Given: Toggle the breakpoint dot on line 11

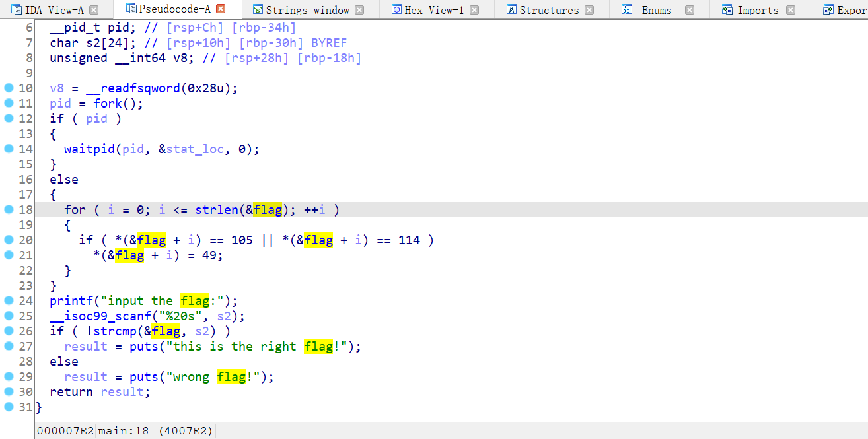Looking at the screenshot, I should tap(9, 103).
